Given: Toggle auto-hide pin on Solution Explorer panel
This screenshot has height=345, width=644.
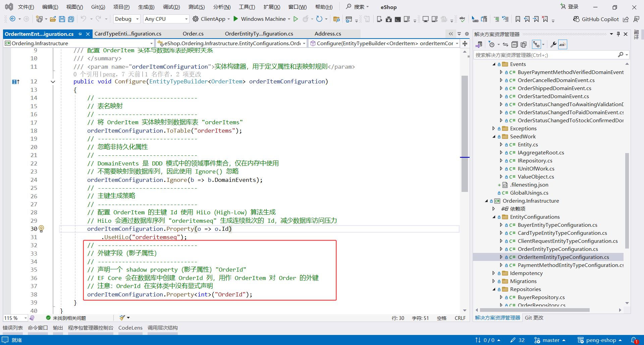Looking at the screenshot, I should [618, 34].
